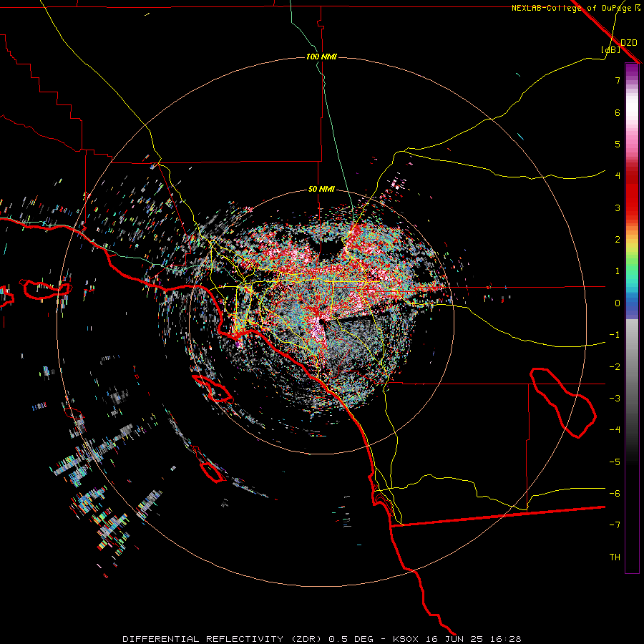Click the "-6" value on color scale
Viewport: 644px width, 644px height.
point(615,494)
